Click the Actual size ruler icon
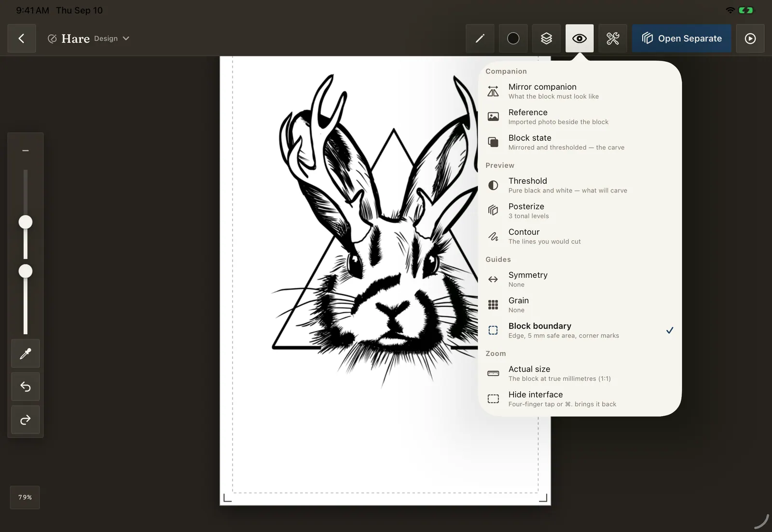Image resolution: width=772 pixels, height=532 pixels. point(493,373)
